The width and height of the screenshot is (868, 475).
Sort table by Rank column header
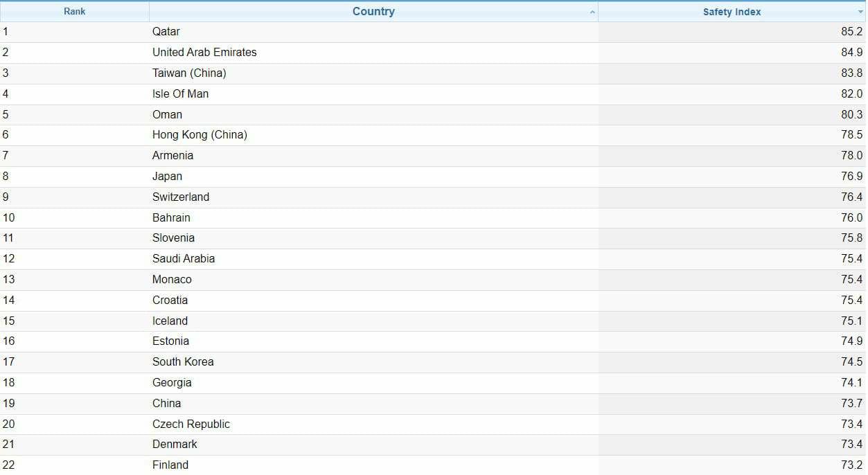coord(74,11)
